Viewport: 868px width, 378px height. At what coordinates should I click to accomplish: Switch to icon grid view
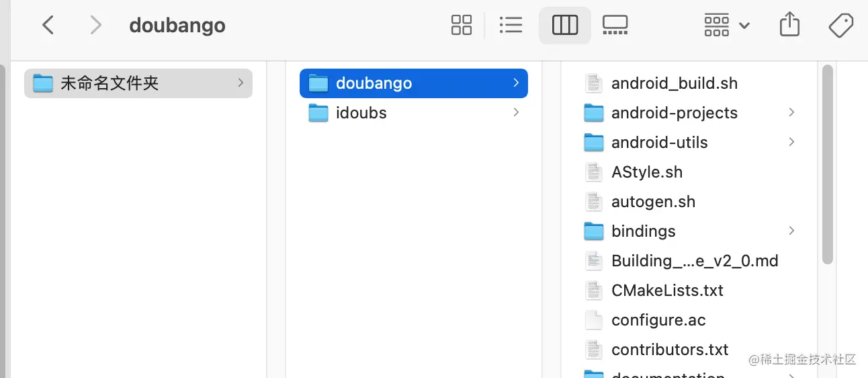(x=462, y=26)
